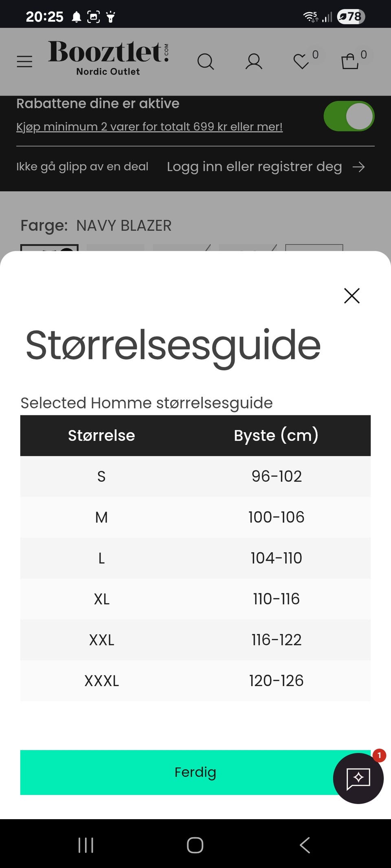391x868 pixels.
Task: Open Kjøp minimum 2 varer link
Action: 149,127
